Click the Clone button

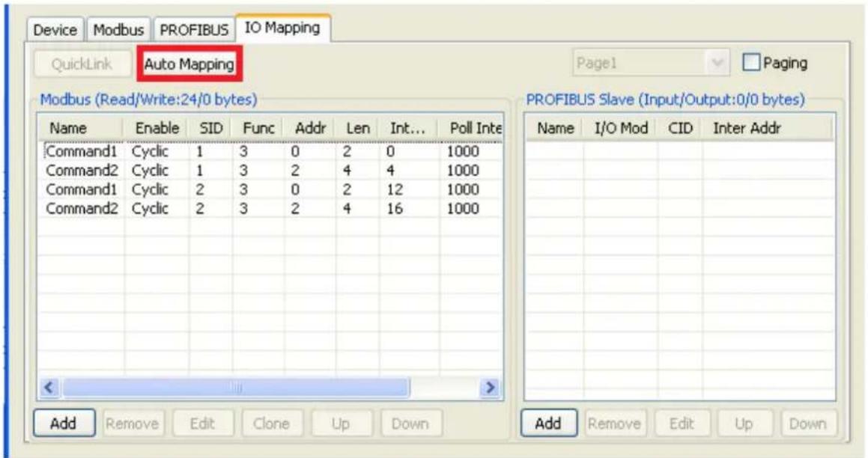click(x=272, y=424)
